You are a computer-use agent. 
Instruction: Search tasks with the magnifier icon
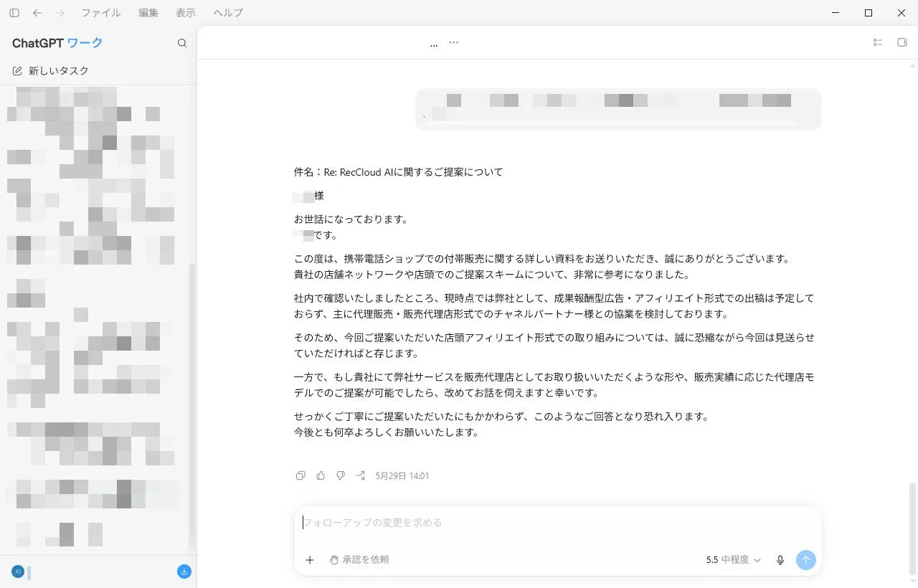pos(182,43)
